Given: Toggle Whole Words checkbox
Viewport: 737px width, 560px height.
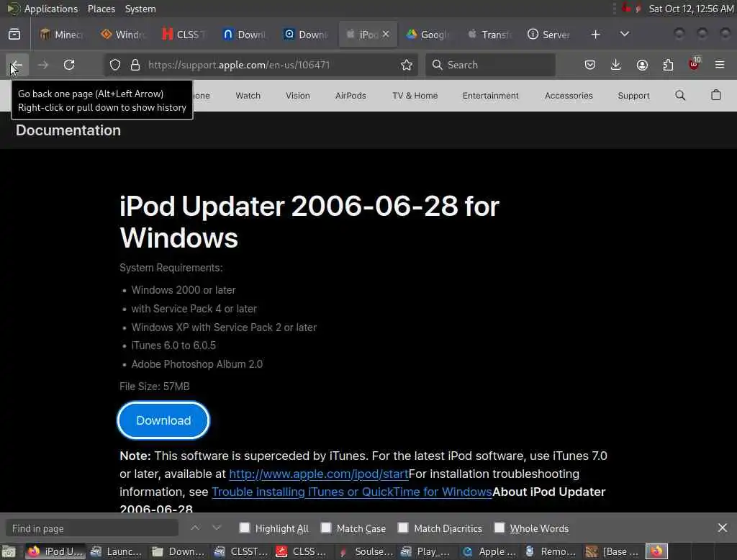Looking at the screenshot, I should pyautogui.click(x=499, y=528).
